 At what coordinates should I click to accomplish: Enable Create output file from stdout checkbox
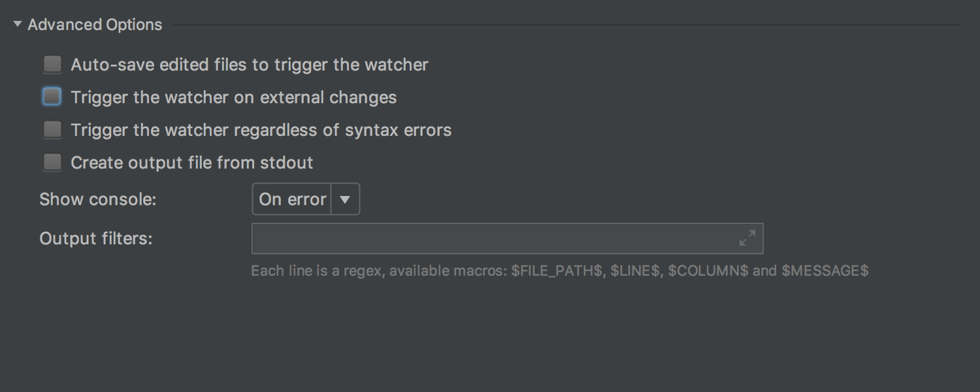click(52, 162)
